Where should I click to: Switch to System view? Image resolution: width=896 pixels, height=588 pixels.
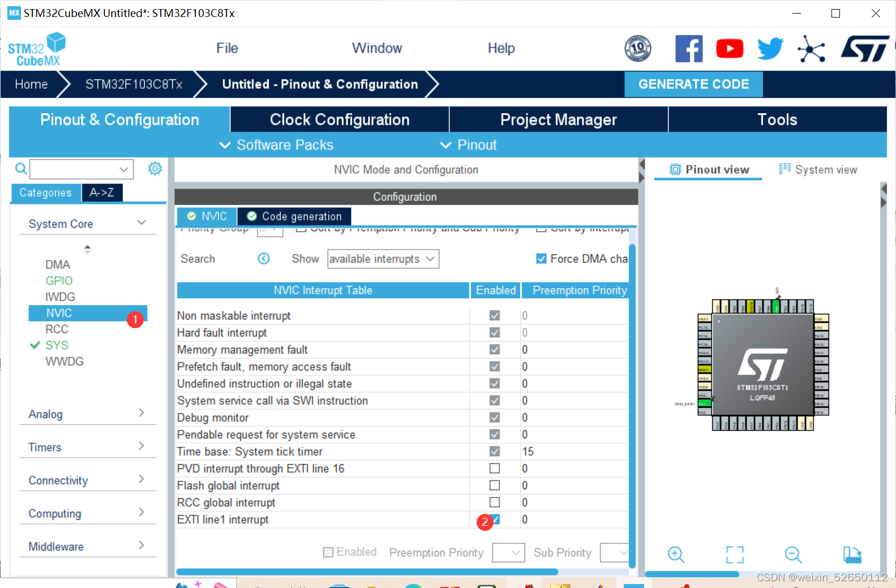click(x=818, y=169)
